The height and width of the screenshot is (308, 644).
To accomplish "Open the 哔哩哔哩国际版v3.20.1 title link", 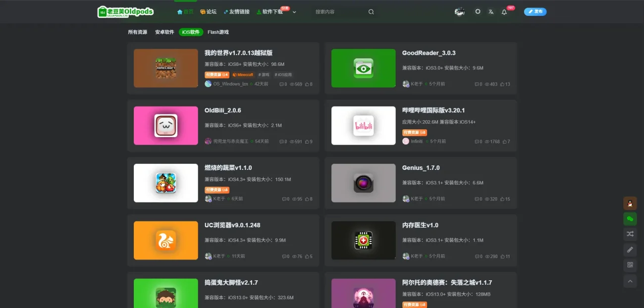I will coord(433,110).
